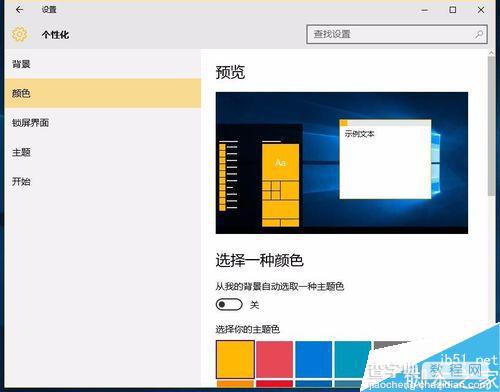
Task: Click 示例文本 in preview window
Action: tap(359, 134)
